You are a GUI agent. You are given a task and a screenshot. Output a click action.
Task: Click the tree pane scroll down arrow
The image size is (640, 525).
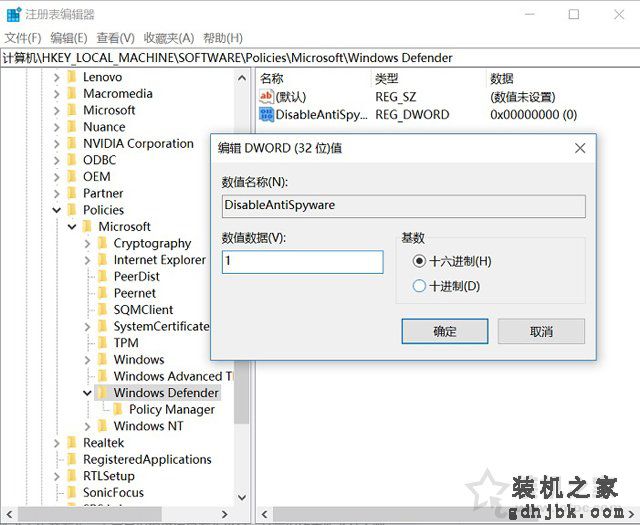tap(242, 497)
